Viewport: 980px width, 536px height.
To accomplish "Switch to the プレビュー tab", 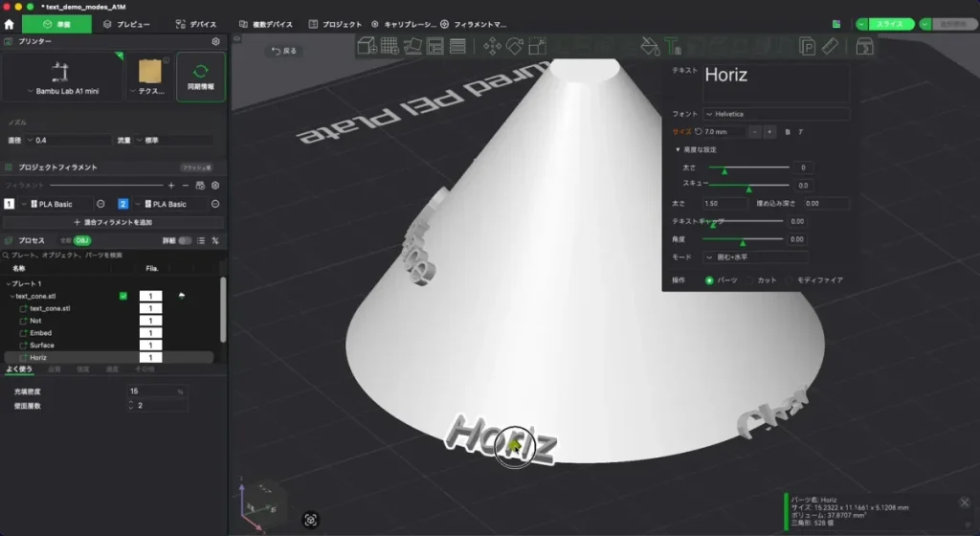I will click(x=127, y=24).
